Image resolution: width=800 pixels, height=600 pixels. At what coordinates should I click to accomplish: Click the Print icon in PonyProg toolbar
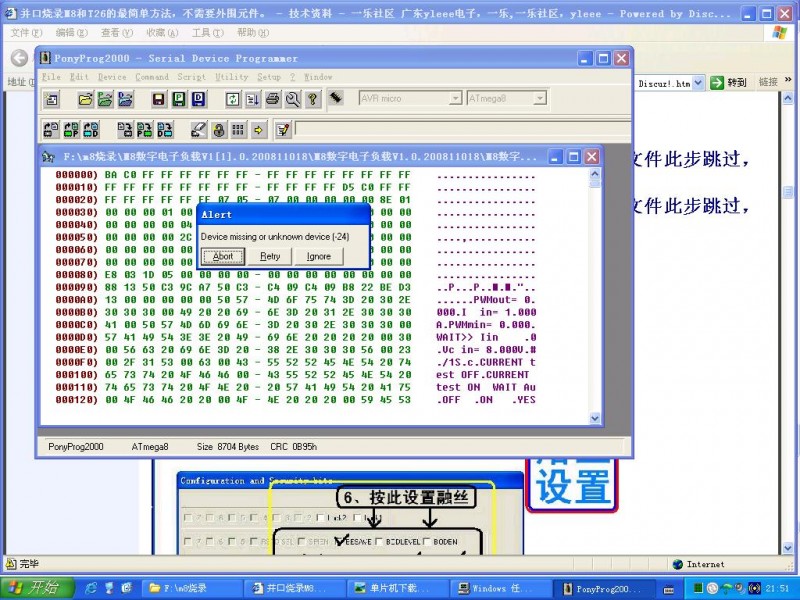click(x=272, y=98)
